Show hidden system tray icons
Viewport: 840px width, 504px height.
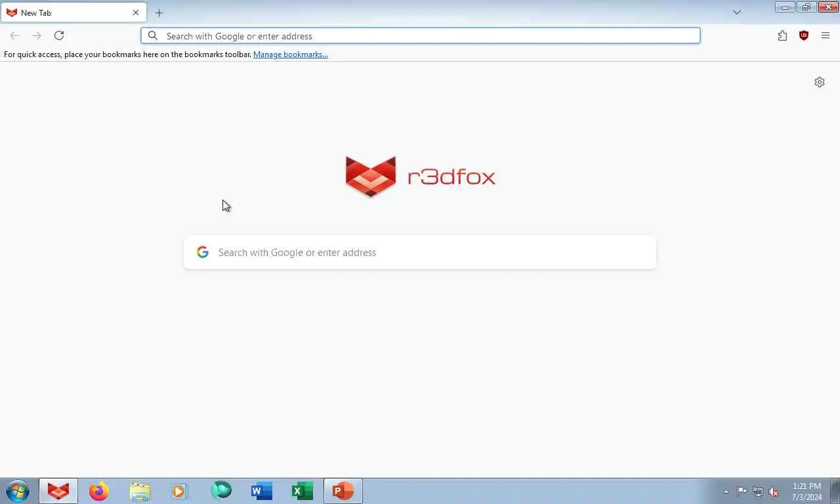(x=726, y=492)
